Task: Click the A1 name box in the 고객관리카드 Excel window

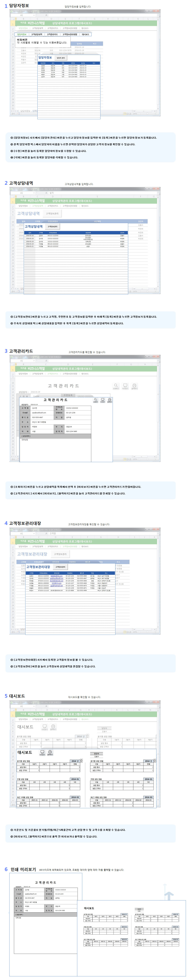Action: (22, 361)
